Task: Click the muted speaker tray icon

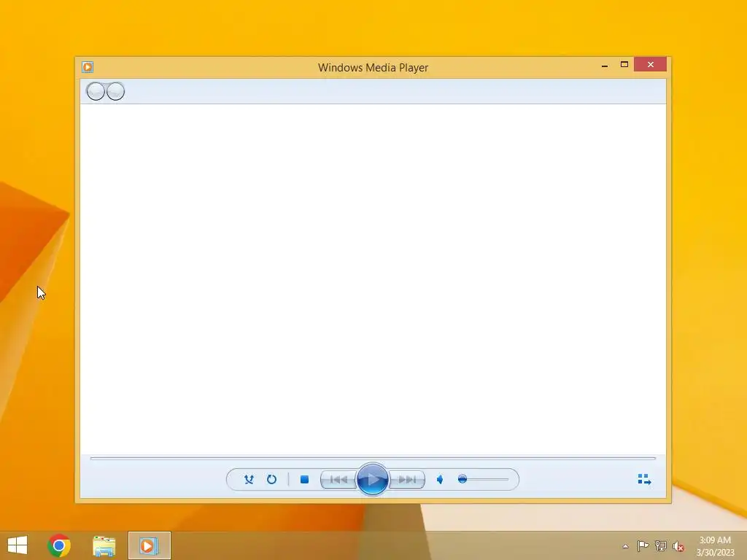Action: (678, 546)
